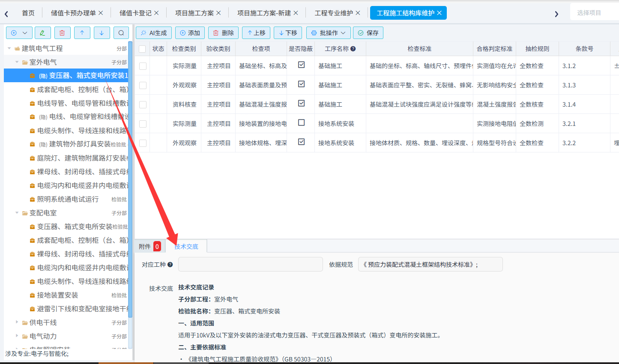Click the briefcase icon of 照明系统通电试运行 node
The image size is (619, 364).
tap(33, 200)
